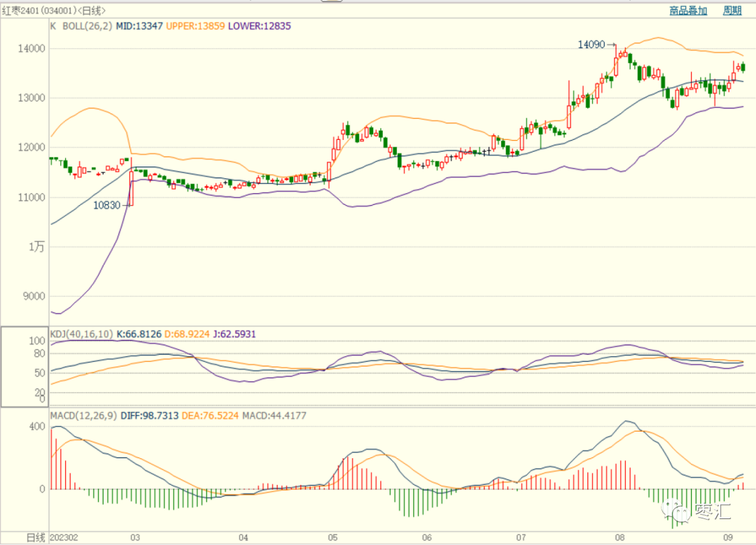The image size is (756, 545).
Task: Click the 100 KDJ axis label
Action: (x=37, y=341)
